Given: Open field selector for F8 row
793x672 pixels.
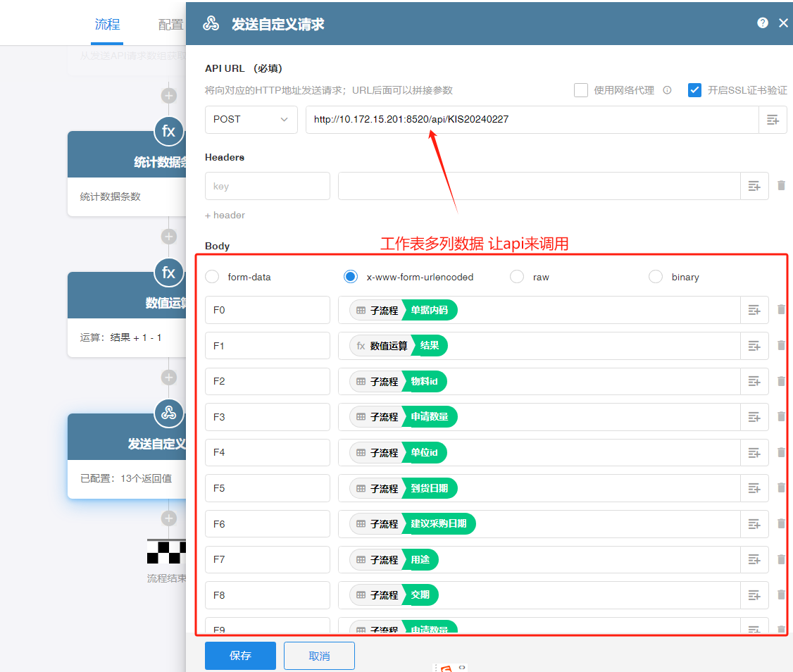Looking at the screenshot, I should click(x=754, y=596).
